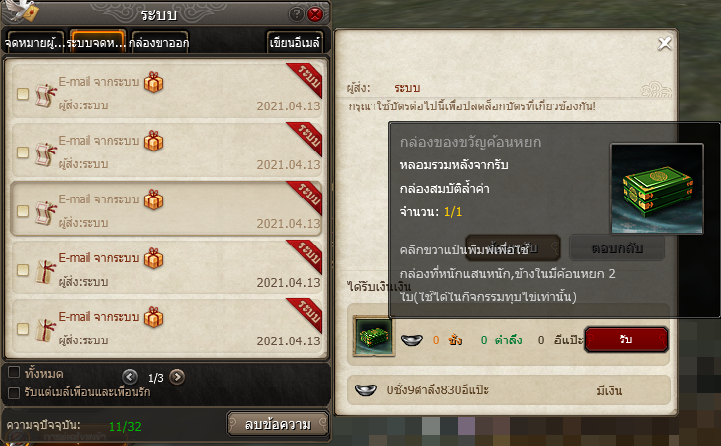Tick the checkbox of the first email
Viewport: 721px width, 446px height.
(23, 94)
